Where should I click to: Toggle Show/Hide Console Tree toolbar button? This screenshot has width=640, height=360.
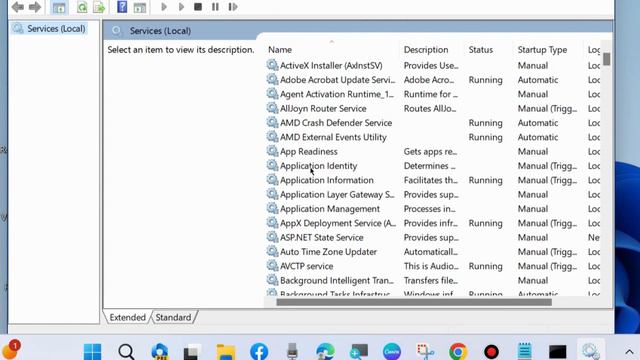(59, 7)
